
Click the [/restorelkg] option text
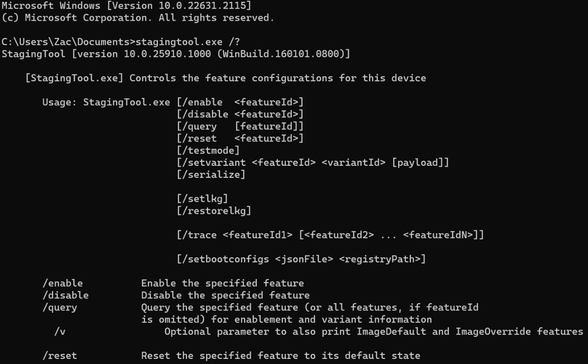point(214,211)
